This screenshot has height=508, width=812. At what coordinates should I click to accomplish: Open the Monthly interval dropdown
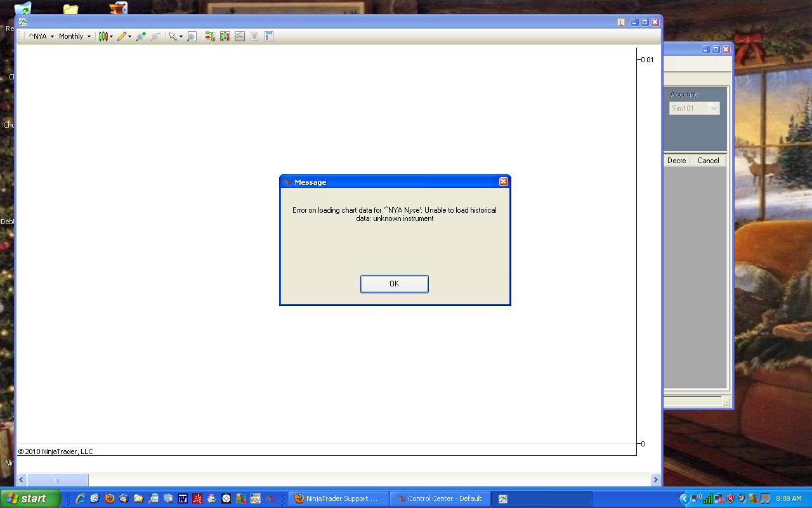click(x=75, y=37)
